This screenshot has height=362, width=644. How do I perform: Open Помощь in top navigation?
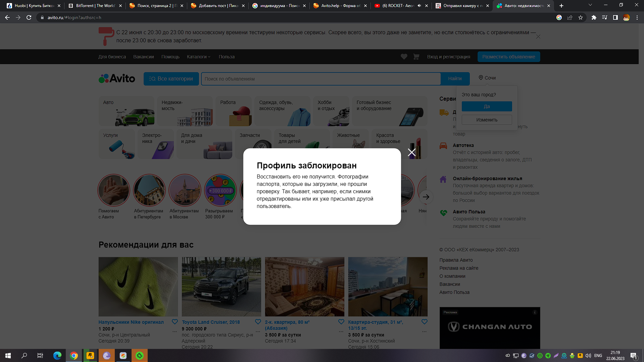coord(170,57)
